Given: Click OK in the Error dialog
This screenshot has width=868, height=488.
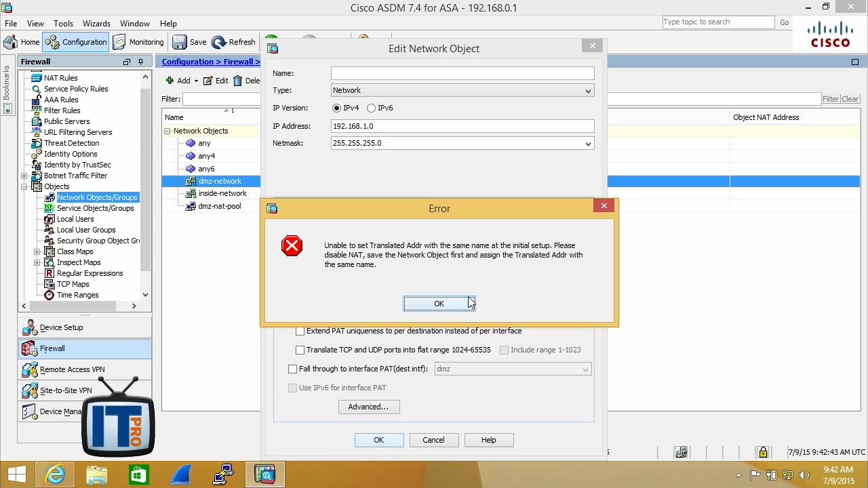Looking at the screenshot, I should coord(439,304).
